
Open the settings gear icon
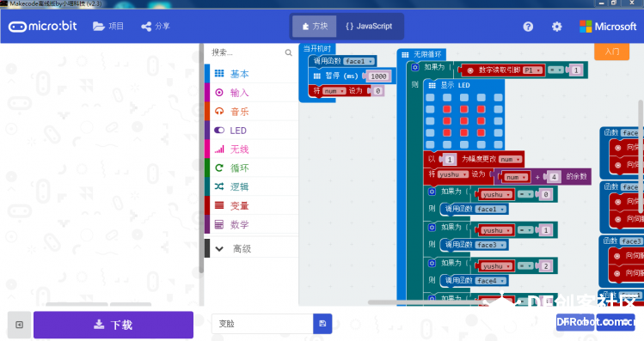[556, 27]
